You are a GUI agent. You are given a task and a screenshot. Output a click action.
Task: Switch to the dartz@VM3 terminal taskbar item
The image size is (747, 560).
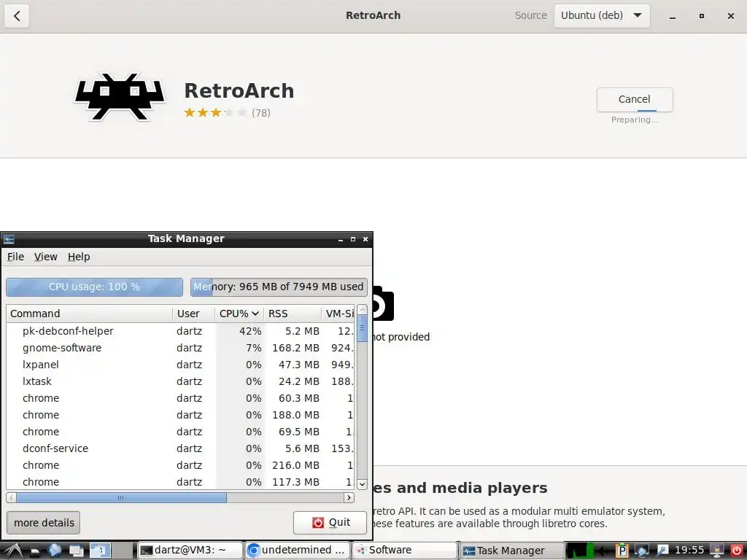(190, 551)
